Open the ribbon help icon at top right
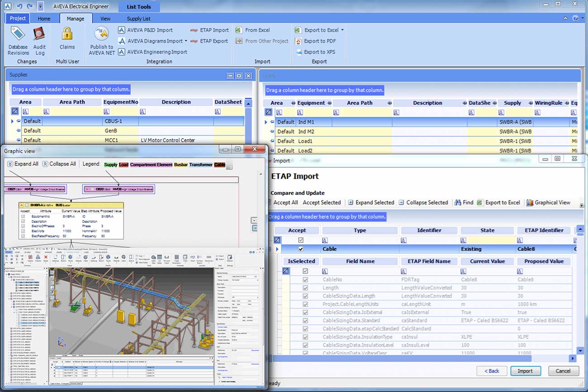Image resolution: width=588 pixels, height=392 pixels. pyautogui.click(x=575, y=19)
